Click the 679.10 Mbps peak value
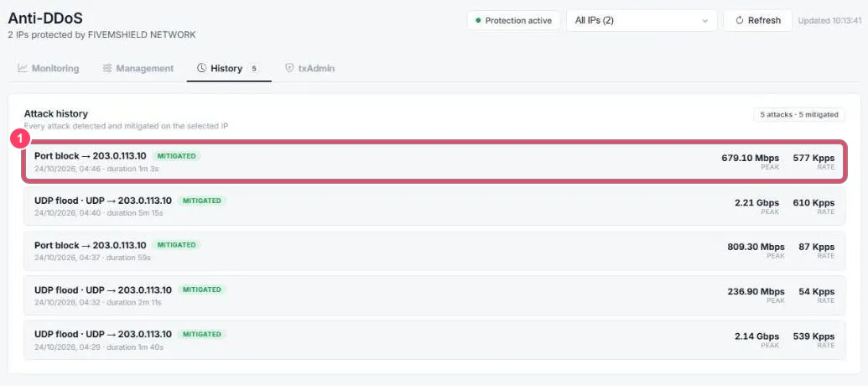 coord(750,158)
